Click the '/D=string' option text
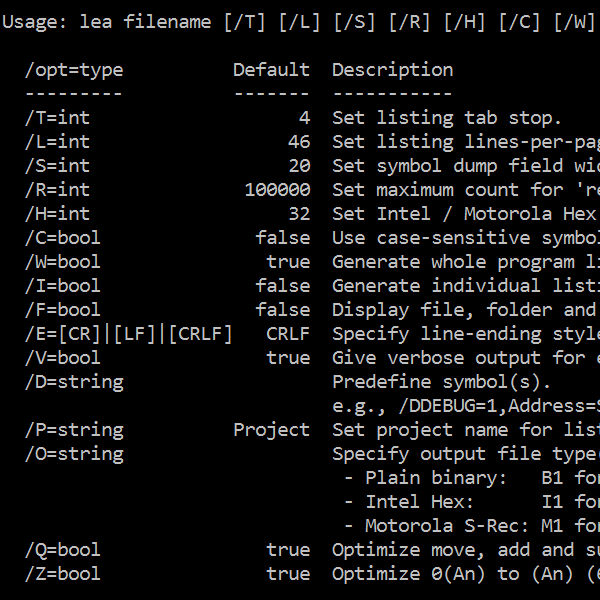The width and height of the screenshot is (600, 600). tap(74, 382)
